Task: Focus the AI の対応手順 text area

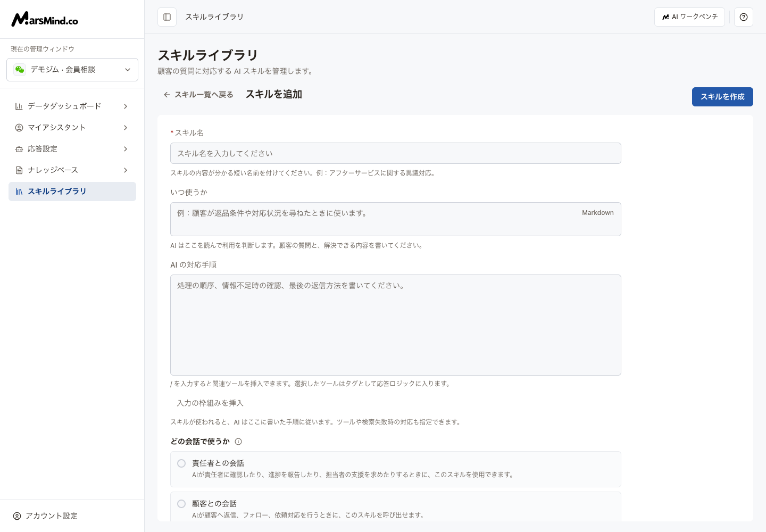Action: pos(396,325)
